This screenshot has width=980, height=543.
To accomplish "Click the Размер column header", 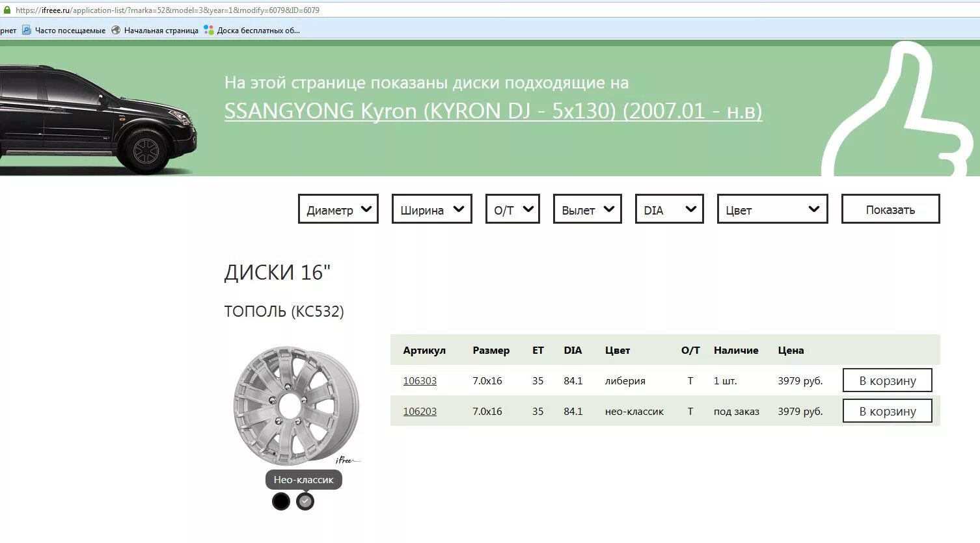I will pyautogui.click(x=491, y=351).
